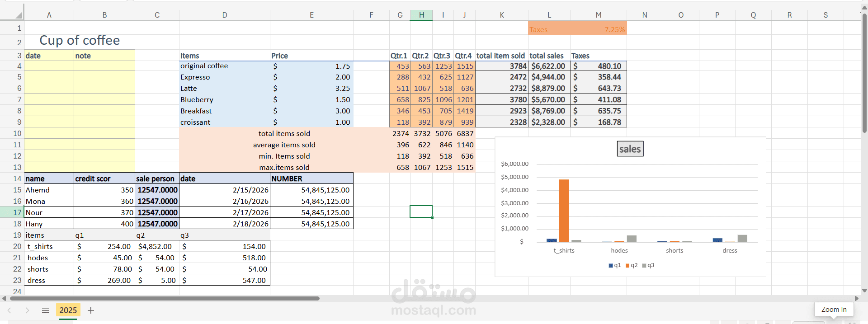Viewport: 868px width, 324px height.
Task: Click the vertical scrollbar down arrow
Action: (864, 291)
